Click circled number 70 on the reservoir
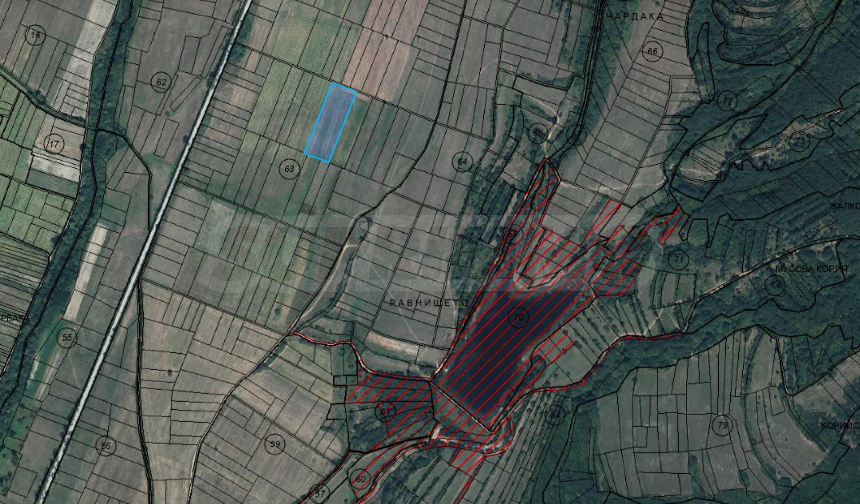Image resolution: width=860 pixels, height=504 pixels. 518,318
